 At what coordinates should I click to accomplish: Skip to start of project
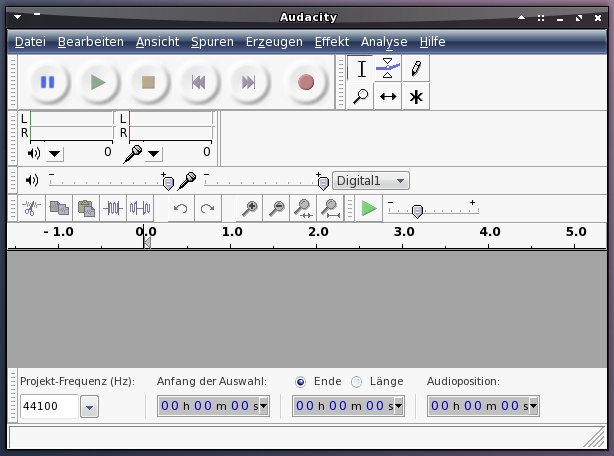(199, 83)
